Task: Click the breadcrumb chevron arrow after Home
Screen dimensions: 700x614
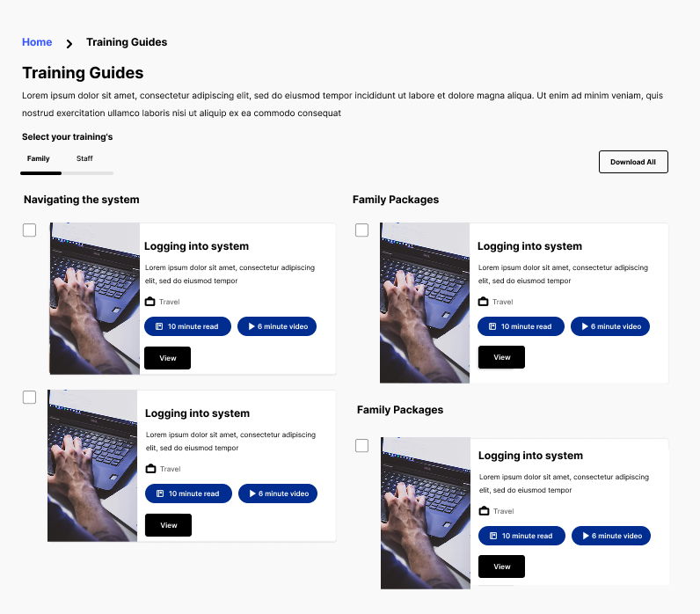Action: point(69,43)
